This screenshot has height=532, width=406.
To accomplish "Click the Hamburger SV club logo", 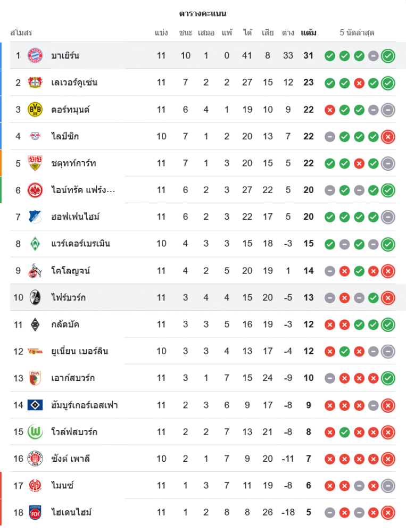I will pos(35,405).
